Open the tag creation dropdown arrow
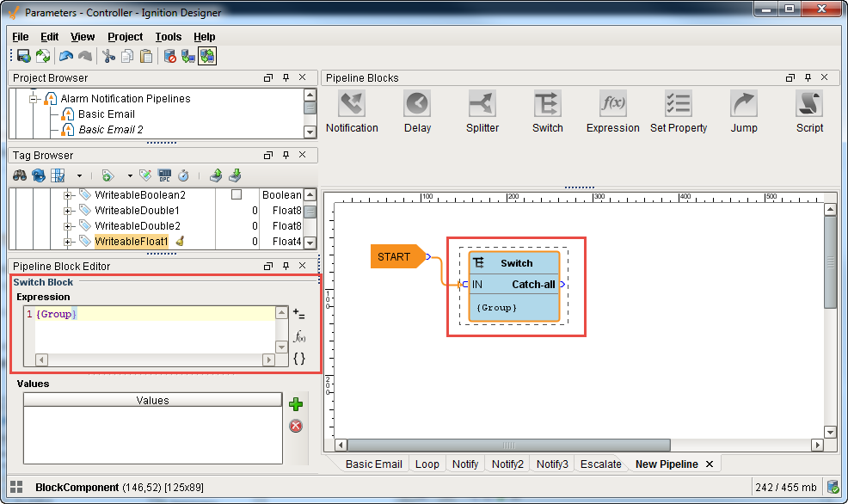Viewport: 848px width, 504px height. [x=129, y=175]
